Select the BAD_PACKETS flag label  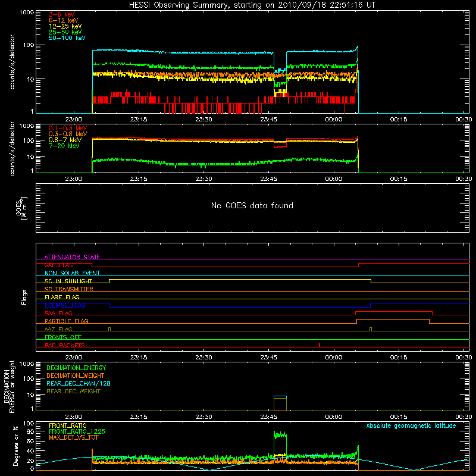tap(65, 345)
